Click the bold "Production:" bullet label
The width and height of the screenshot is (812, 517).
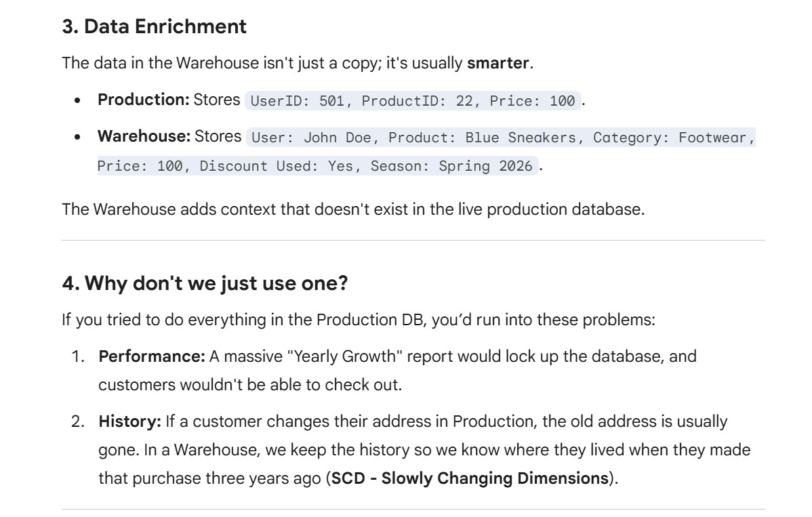[144, 100]
